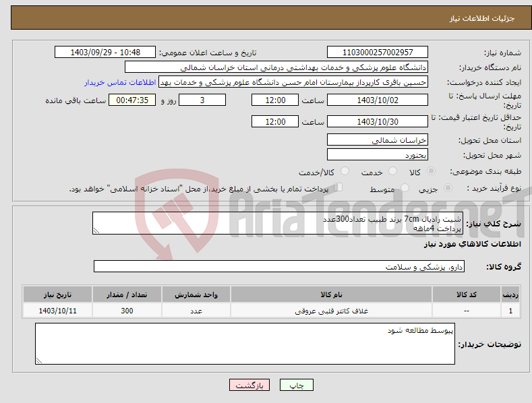Select the کالا/خدمت radio button
Viewport: 532px width, 403px height.
pos(345,171)
